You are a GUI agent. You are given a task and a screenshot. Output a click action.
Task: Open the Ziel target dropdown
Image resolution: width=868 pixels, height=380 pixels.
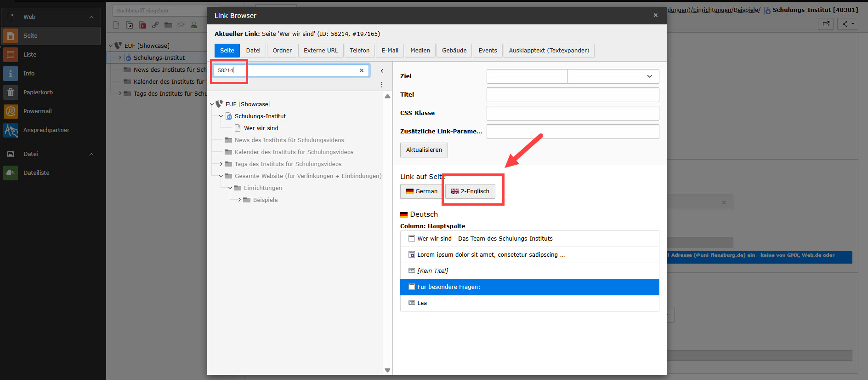pos(613,76)
